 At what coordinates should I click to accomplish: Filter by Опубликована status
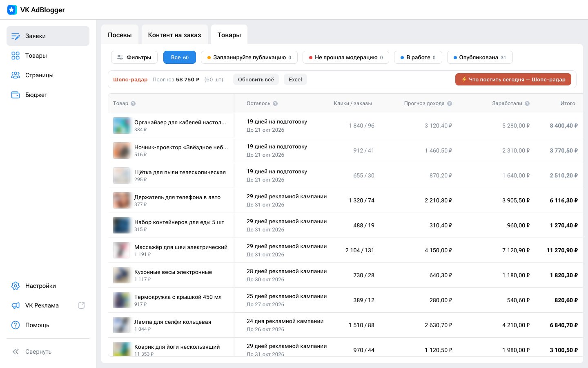pyautogui.click(x=480, y=57)
